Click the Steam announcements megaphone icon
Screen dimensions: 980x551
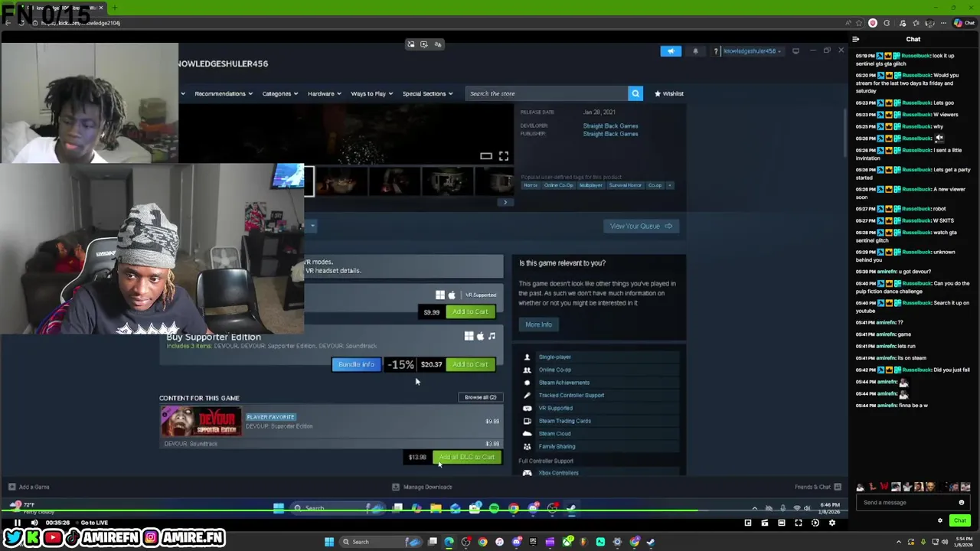(x=671, y=51)
